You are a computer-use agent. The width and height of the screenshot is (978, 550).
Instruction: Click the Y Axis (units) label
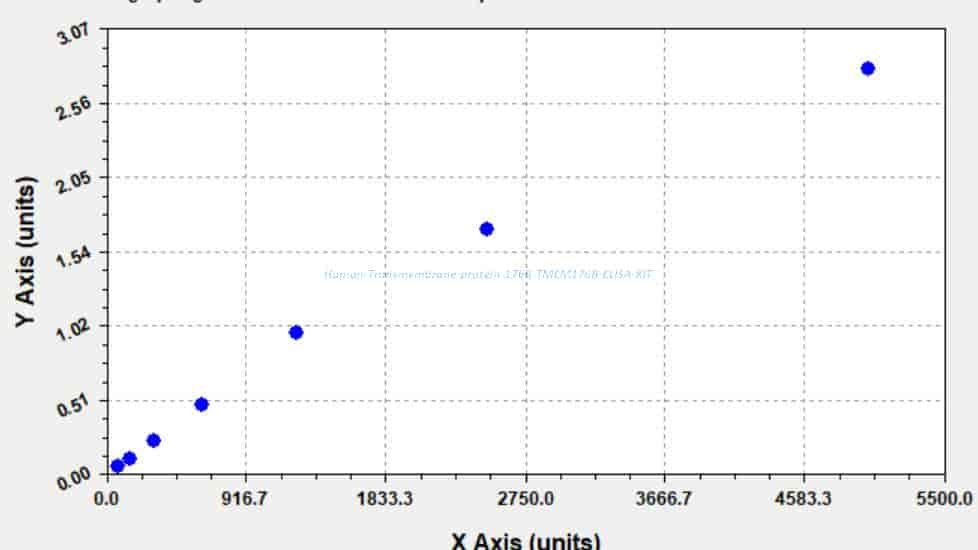click(x=26, y=251)
